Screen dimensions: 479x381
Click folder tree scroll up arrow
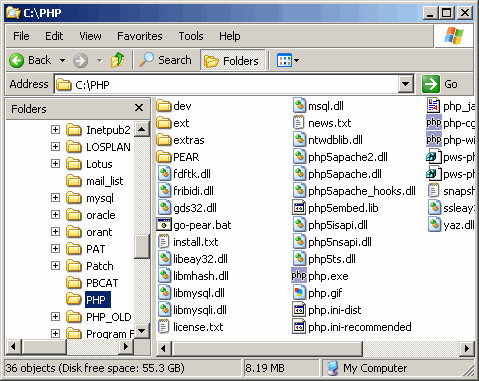142,129
